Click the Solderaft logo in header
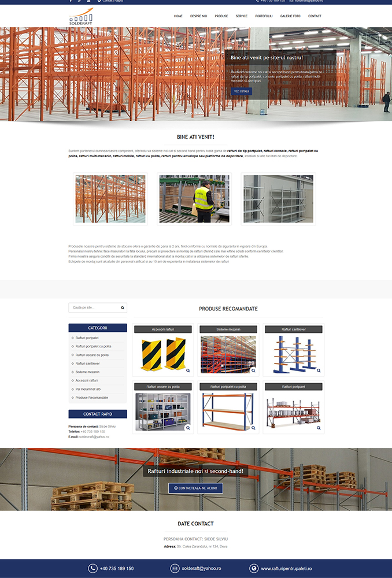Screen dimensions: 392x578 [x=81, y=17]
